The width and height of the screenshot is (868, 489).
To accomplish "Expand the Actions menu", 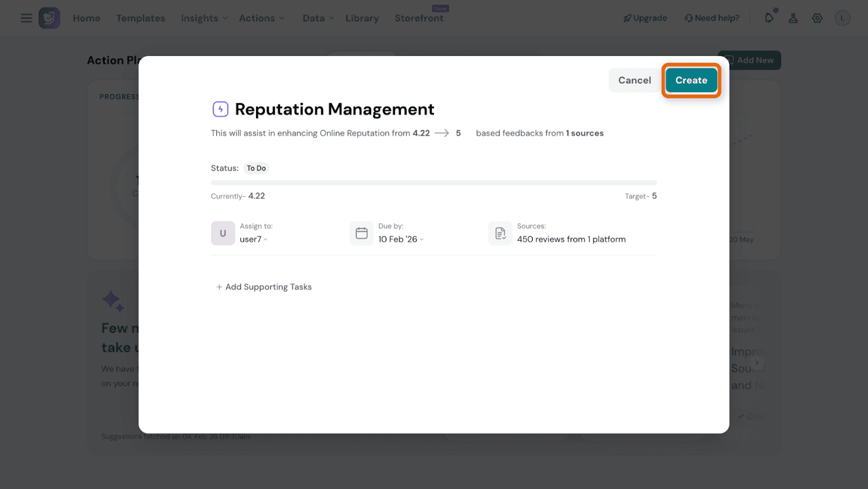I will tap(261, 18).
